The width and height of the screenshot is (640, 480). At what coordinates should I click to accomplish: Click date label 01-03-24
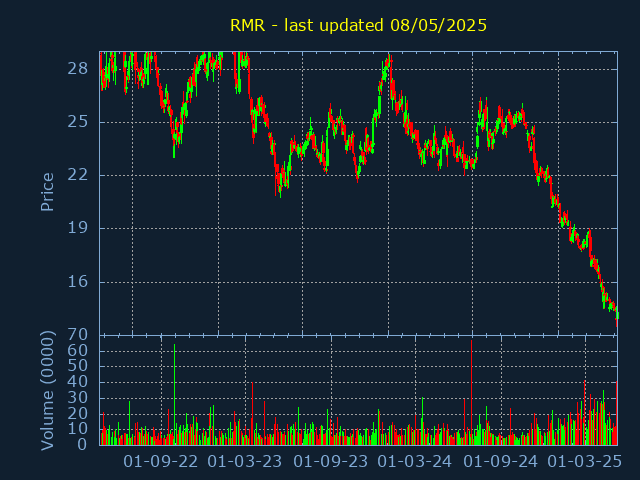pos(415,462)
